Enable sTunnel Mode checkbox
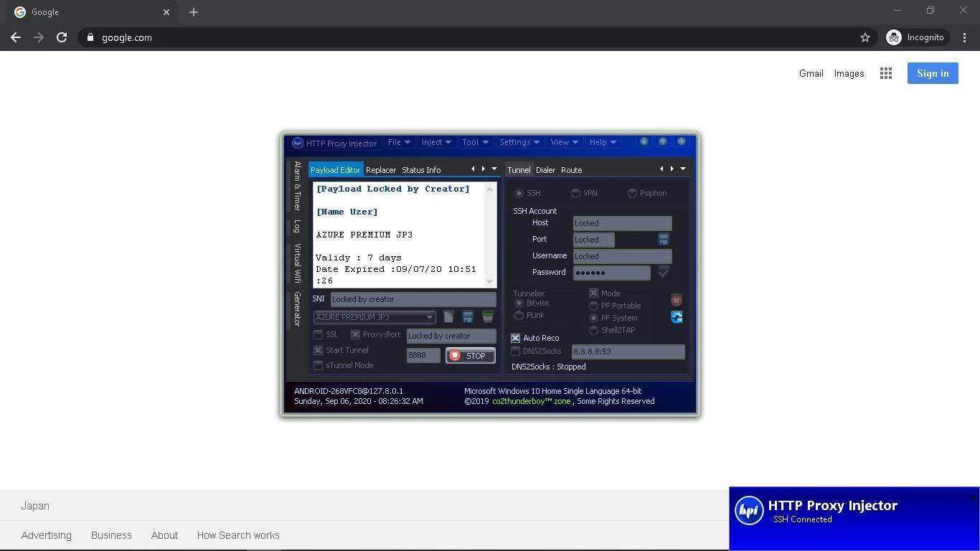Image resolution: width=980 pixels, height=551 pixels. pos(319,365)
